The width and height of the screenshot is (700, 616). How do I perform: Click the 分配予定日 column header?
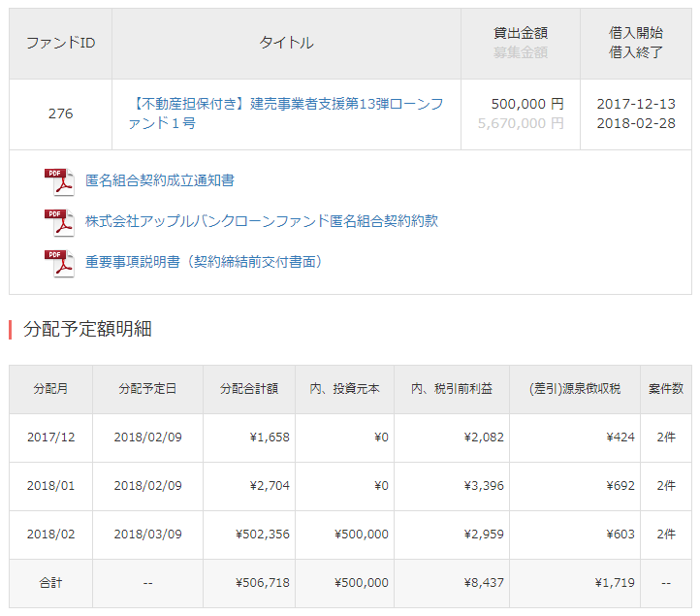[147, 389]
